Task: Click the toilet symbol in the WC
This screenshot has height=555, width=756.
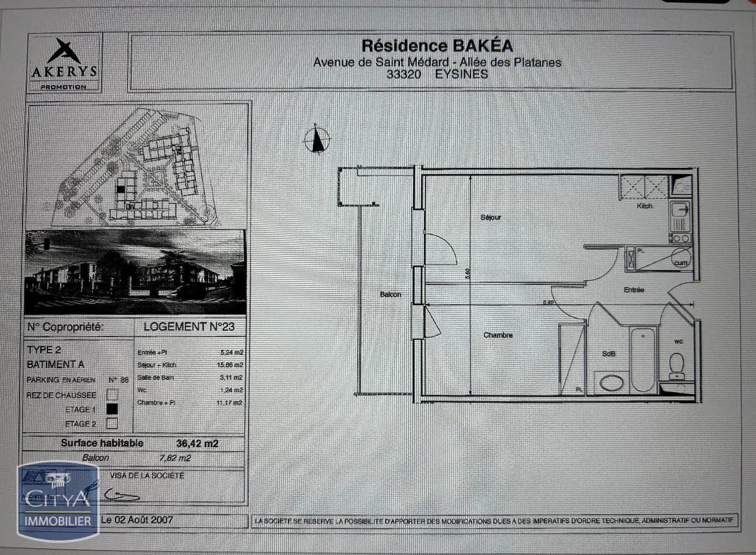Action: tap(677, 364)
